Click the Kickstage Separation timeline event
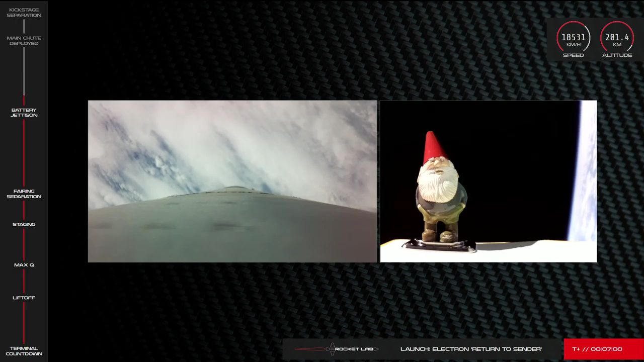Viewport: 644px width, 362px height. pyautogui.click(x=24, y=13)
